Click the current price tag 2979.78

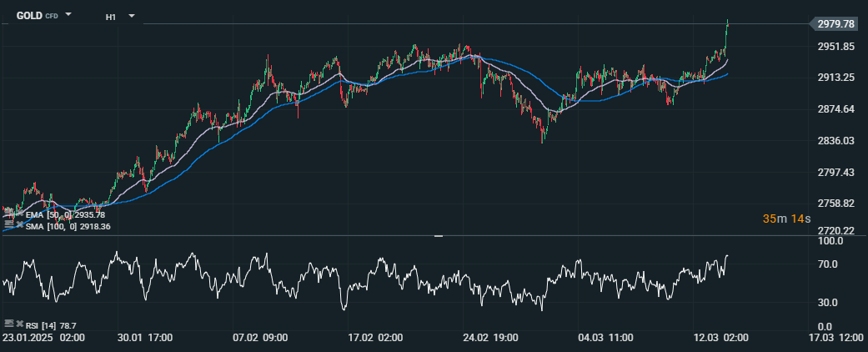coord(835,24)
